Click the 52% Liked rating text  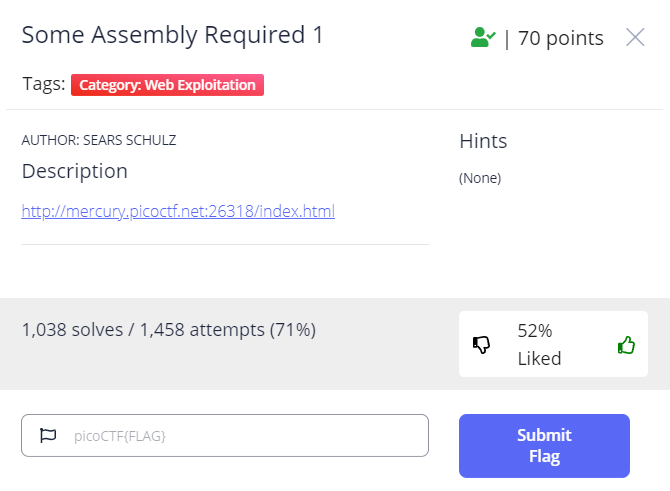pyautogui.click(x=539, y=345)
